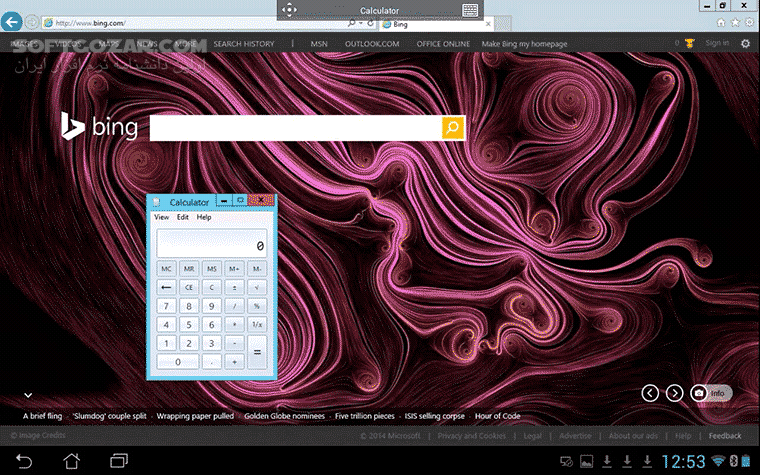Expand the chevron above the news strip
Screen dimensions: 760x475
pyautogui.click(x=27, y=395)
